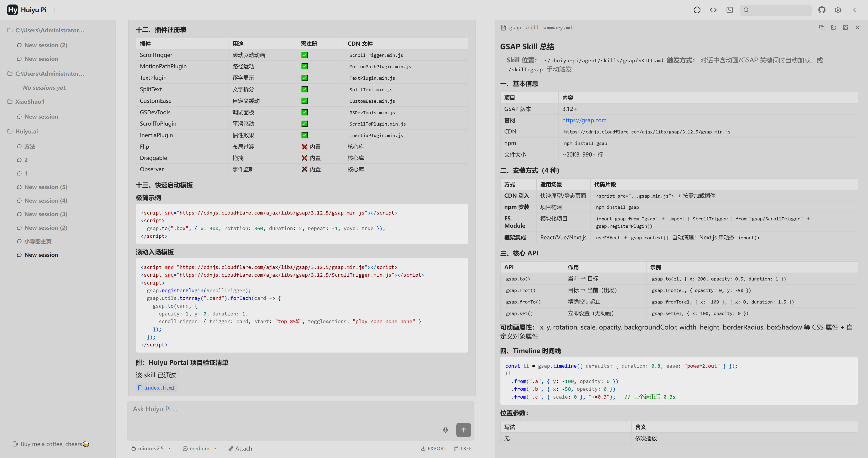
Task: Open the 小导图主页 session
Action: [x=34, y=241]
